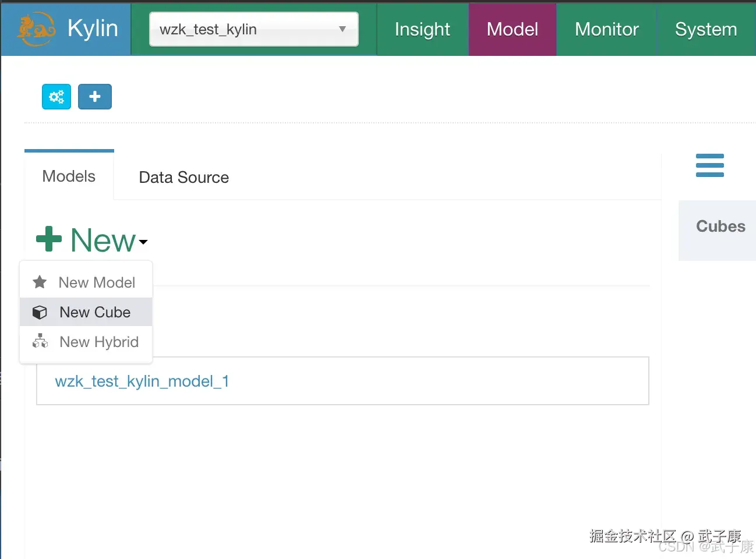Click the blue plus add project button
The width and height of the screenshot is (756, 559).
tap(95, 97)
